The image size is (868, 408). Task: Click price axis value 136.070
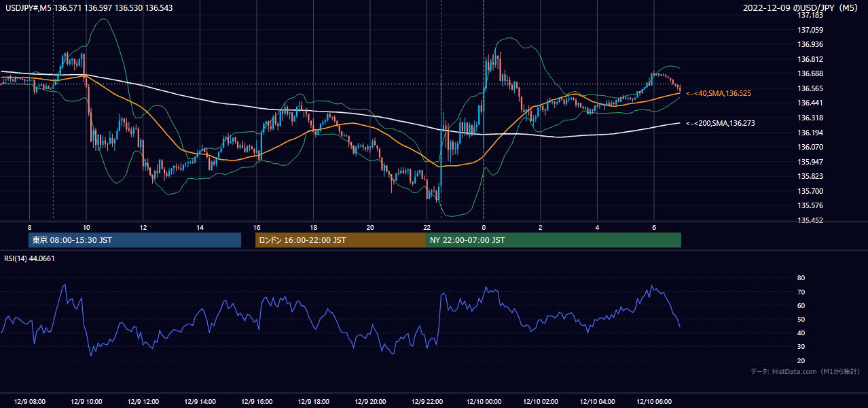(x=810, y=147)
